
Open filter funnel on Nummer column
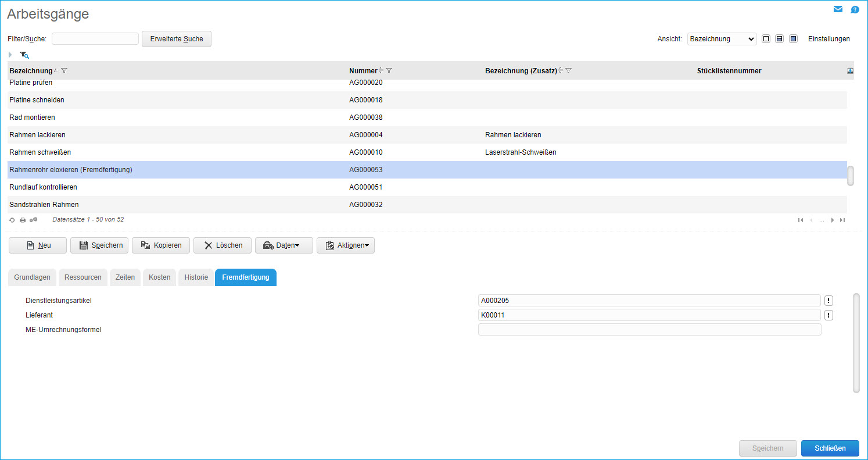[389, 71]
